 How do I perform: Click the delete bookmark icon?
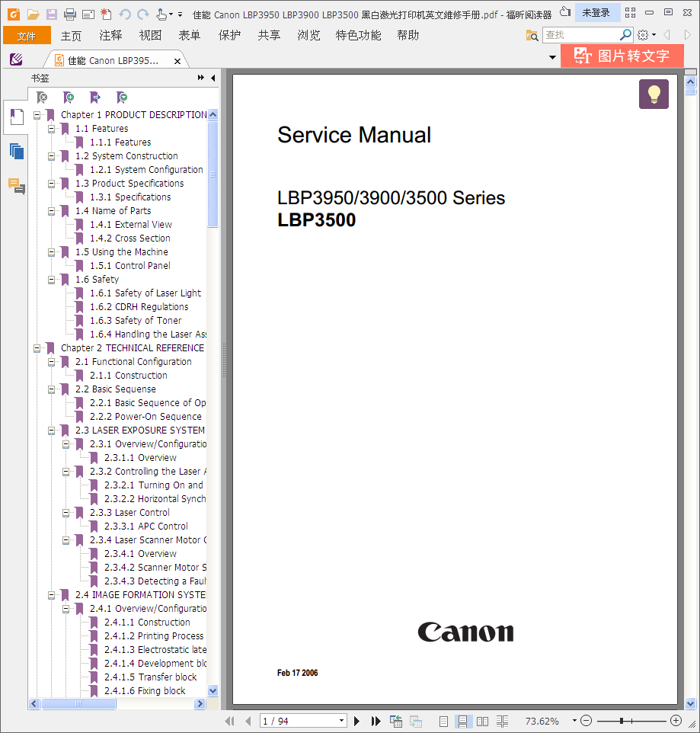[x=42, y=98]
